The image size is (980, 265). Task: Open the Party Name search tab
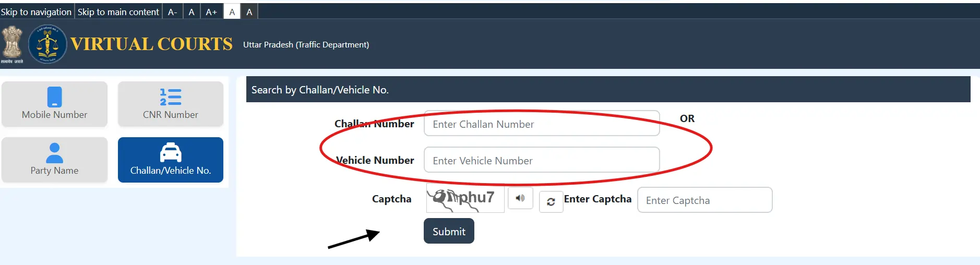point(54,160)
